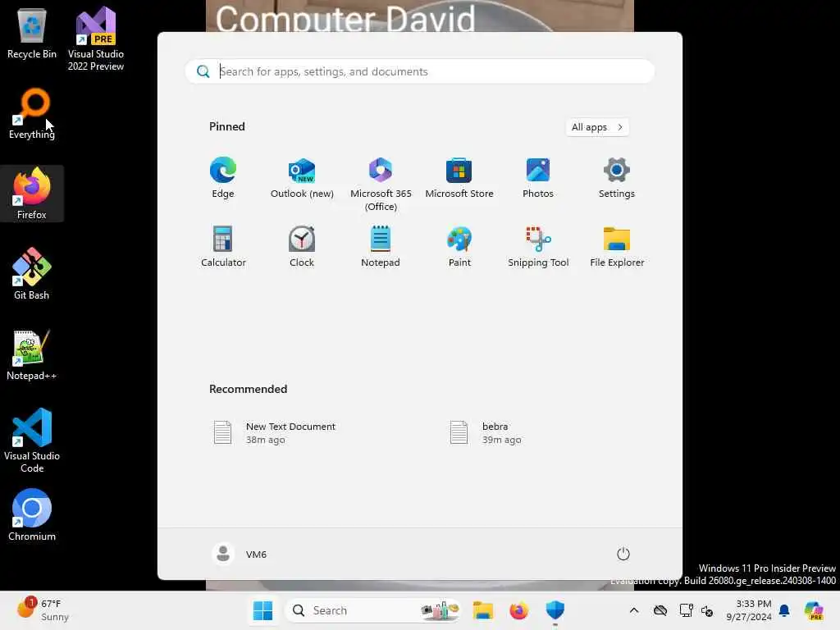The width and height of the screenshot is (840, 630).
Task: Open Microsoft 365 (Office) app
Action: click(381, 185)
